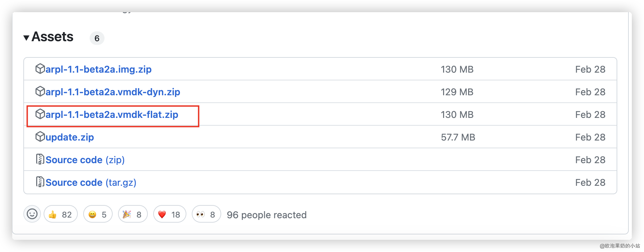Viewport: 644px width, 252px height.
Task: Toggle the party popper reaction with 8
Action: coord(133,214)
